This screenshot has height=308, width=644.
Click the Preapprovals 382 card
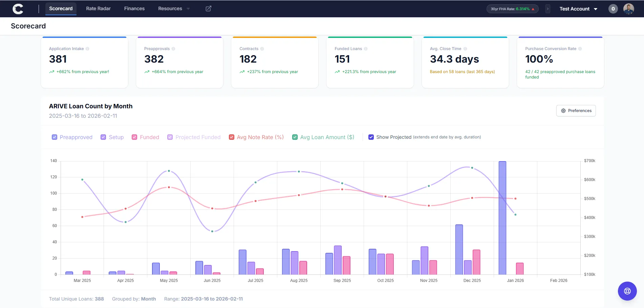pos(179,62)
